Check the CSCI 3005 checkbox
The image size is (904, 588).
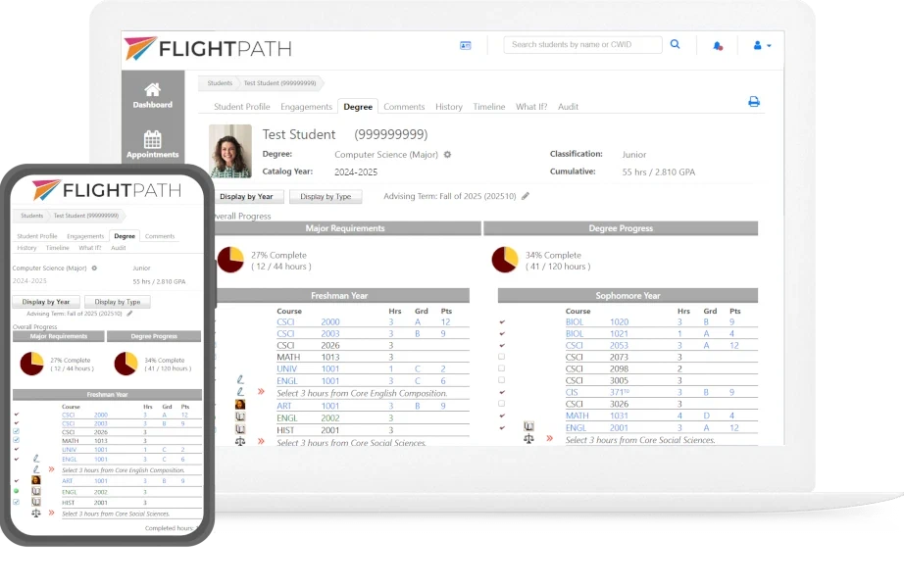(x=502, y=380)
